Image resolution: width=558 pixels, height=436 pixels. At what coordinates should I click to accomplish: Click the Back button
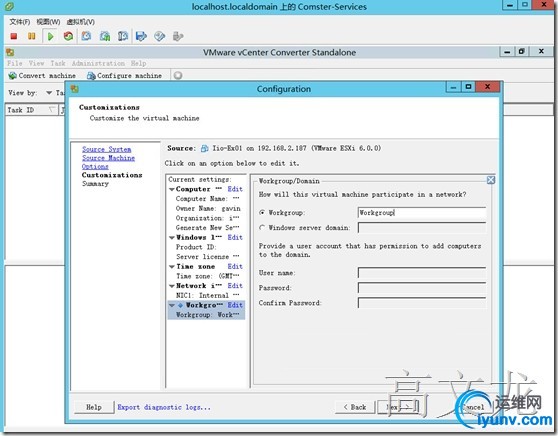tap(355, 407)
